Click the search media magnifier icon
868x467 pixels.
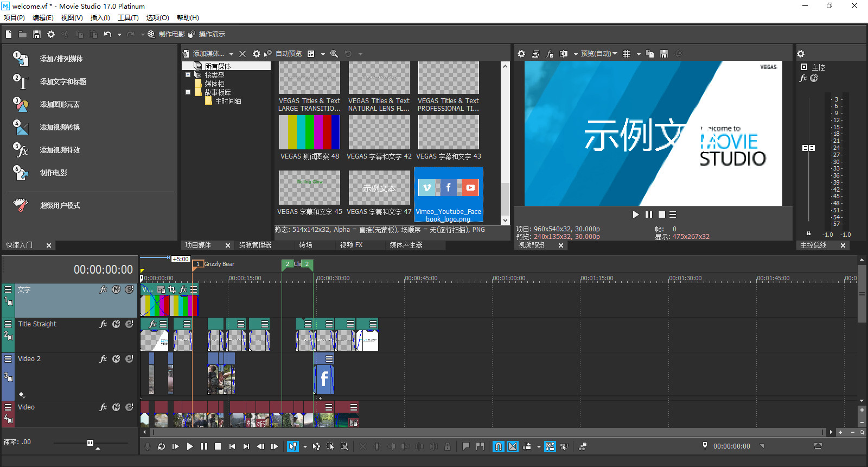click(334, 54)
